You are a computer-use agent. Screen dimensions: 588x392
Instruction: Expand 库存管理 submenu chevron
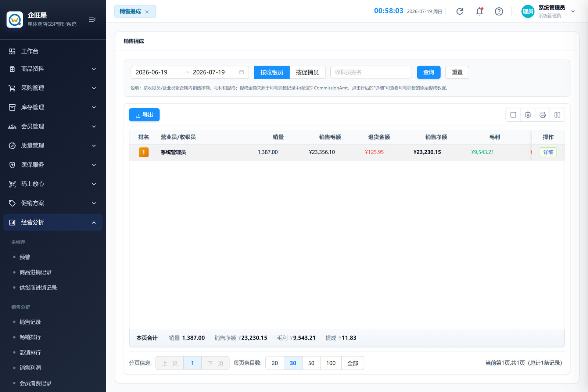pyautogui.click(x=94, y=107)
